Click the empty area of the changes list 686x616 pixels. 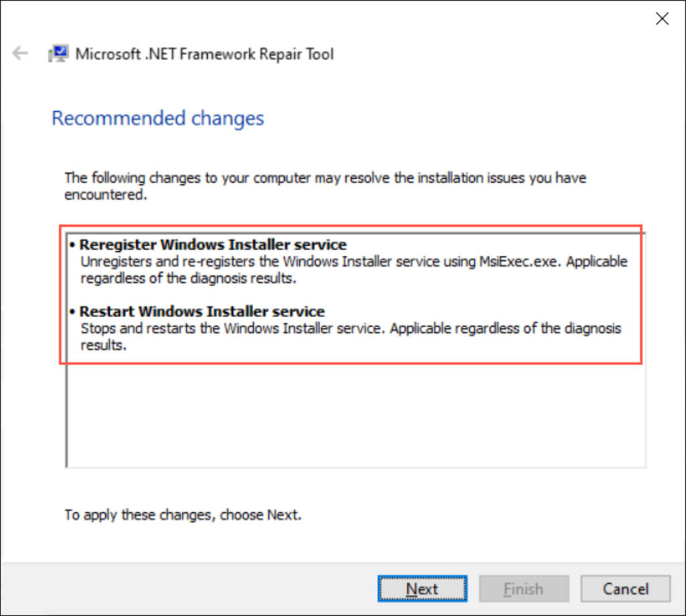pos(355,415)
